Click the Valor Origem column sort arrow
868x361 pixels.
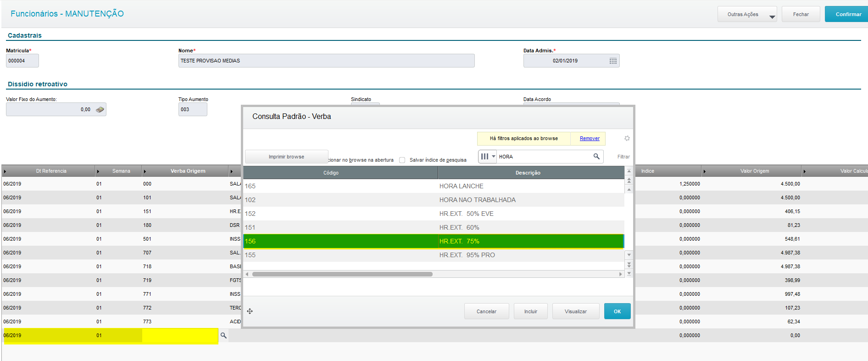click(705, 171)
